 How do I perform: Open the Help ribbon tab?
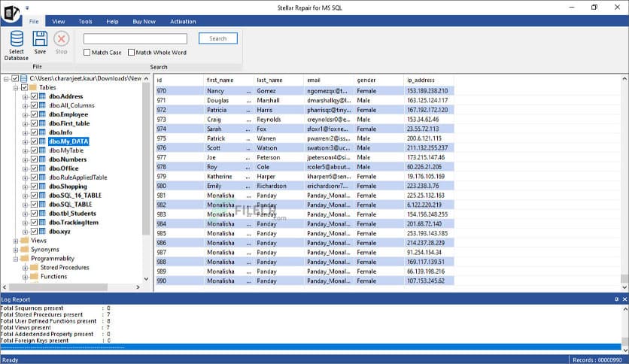tap(112, 21)
